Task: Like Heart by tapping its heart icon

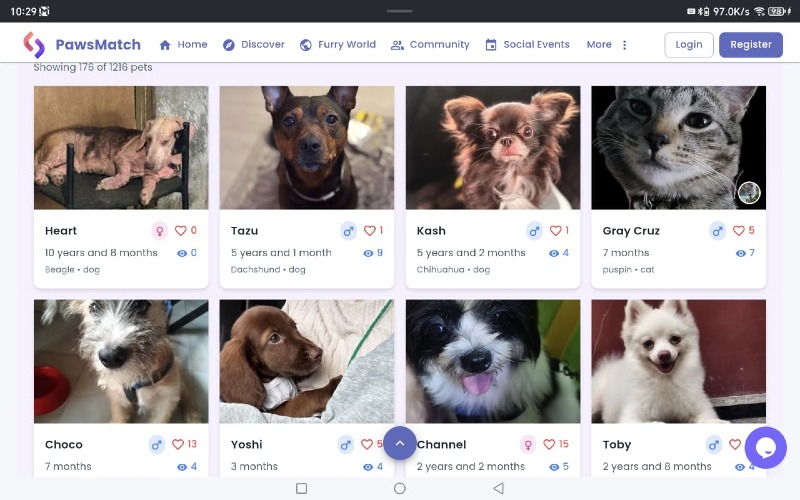Action: pos(181,231)
